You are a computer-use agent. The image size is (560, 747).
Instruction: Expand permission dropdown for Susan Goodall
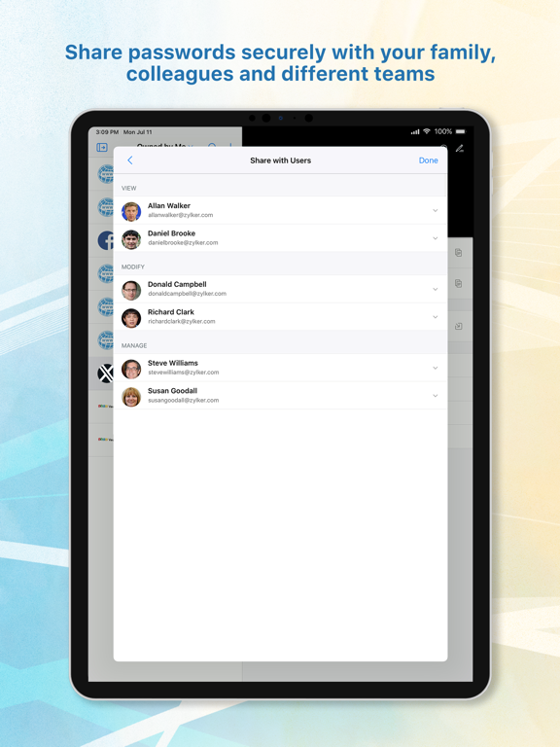tap(436, 396)
